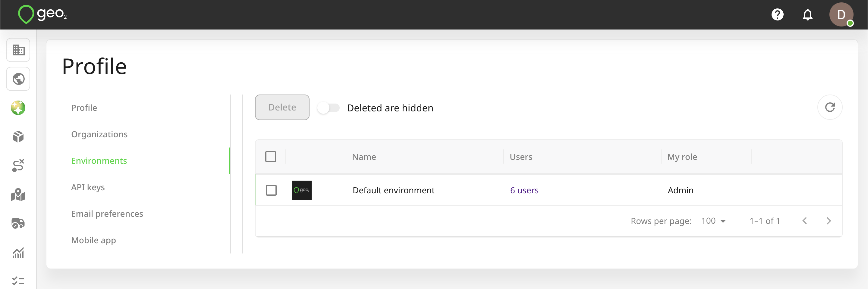Open the analytics chart sidebar icon
The width and height of the screenshot is (868, 289).
tap(18, 252)
